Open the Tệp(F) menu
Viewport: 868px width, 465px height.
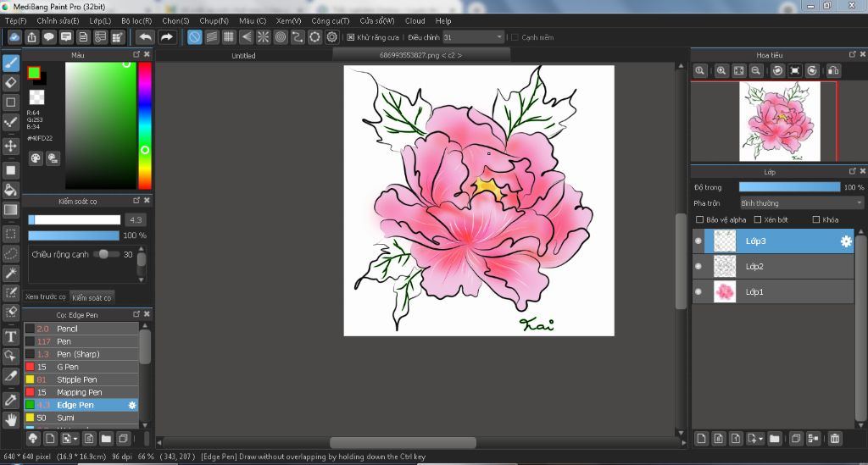click(15, 20)
